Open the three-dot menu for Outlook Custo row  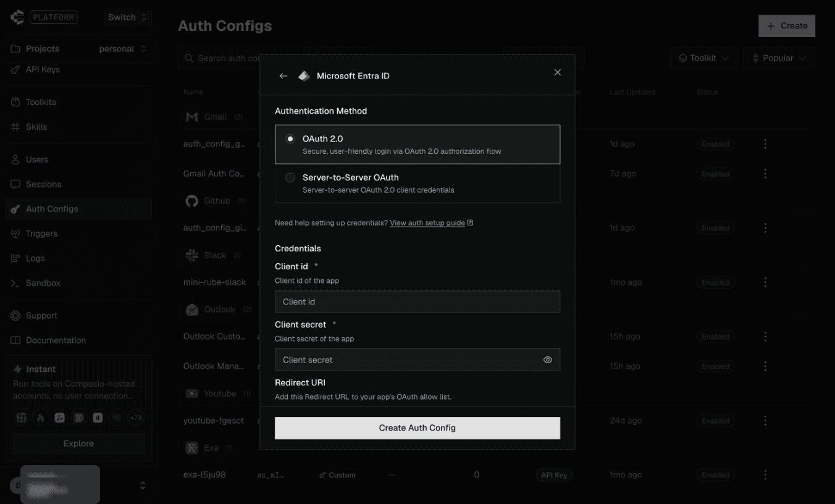(765, 337)
